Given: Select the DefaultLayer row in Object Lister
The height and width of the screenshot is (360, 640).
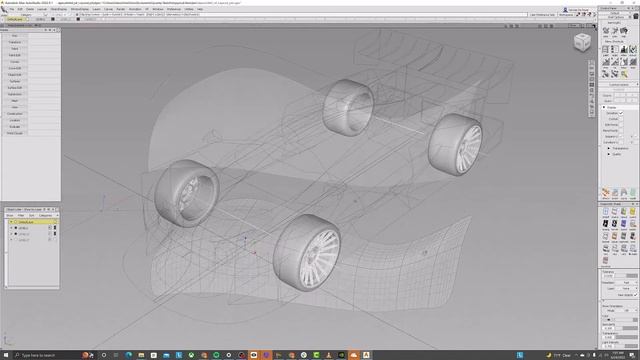Looking at the screenshot, I should click(x=33, y=222).
